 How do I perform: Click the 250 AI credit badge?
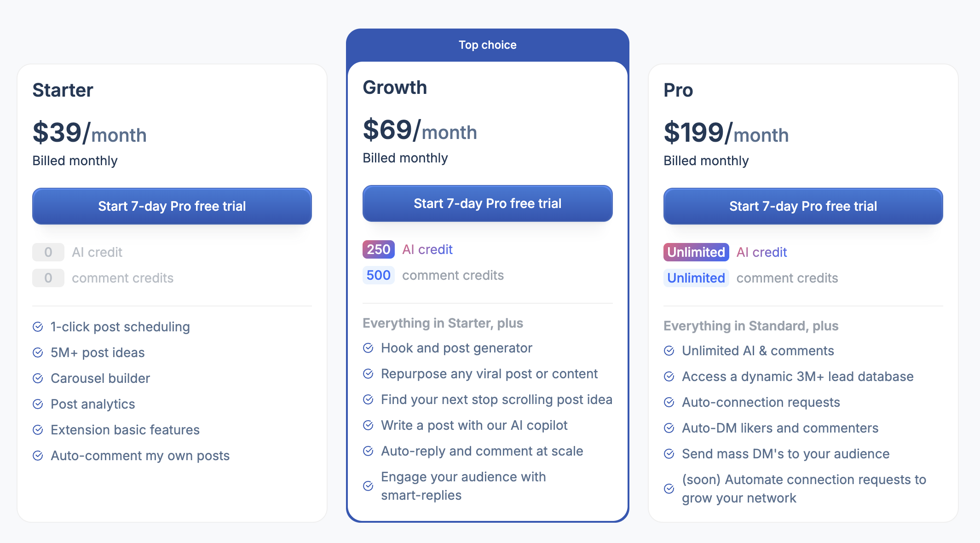point(378,249)
